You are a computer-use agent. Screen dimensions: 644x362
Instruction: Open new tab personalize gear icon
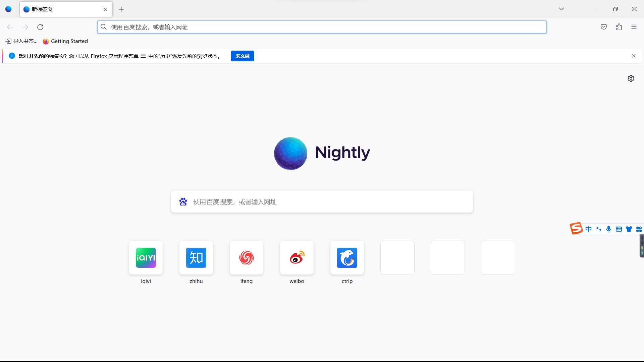tap(631, 78)
